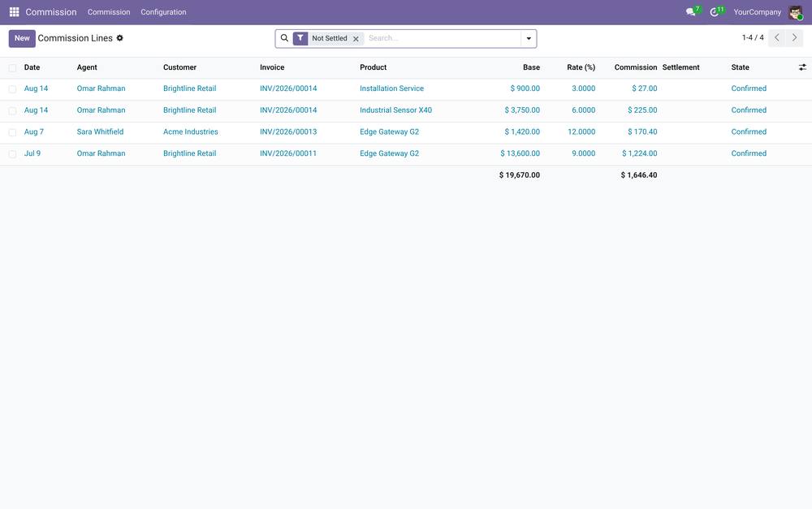Open the Configuration menu
The height and width of the screenshot is (509, 812).
(x=163, y=12)
